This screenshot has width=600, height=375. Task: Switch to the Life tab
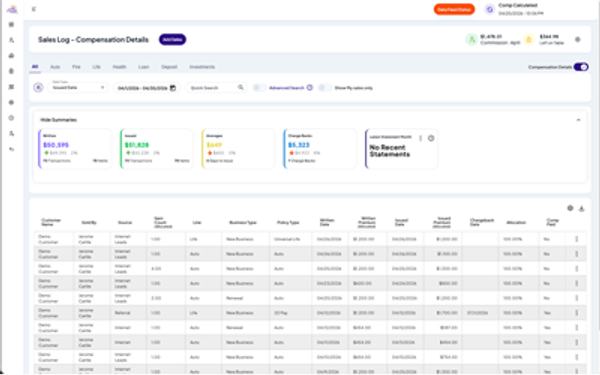(x=96, y=67)
